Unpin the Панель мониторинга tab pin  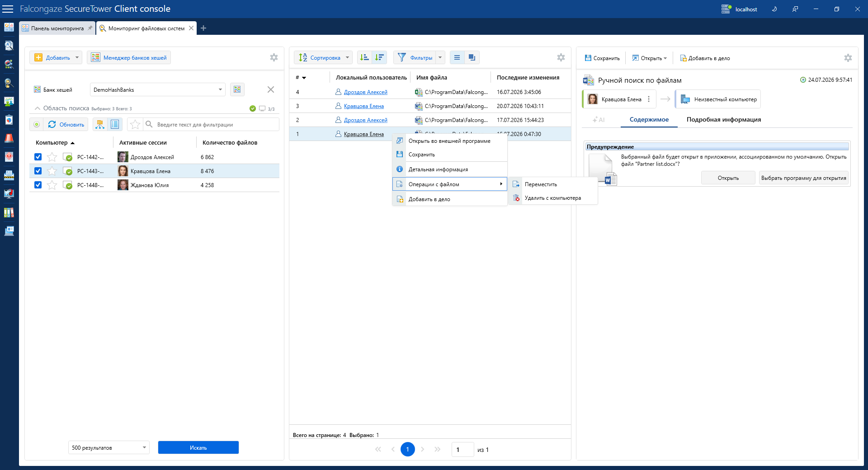(x=90, y=28)
